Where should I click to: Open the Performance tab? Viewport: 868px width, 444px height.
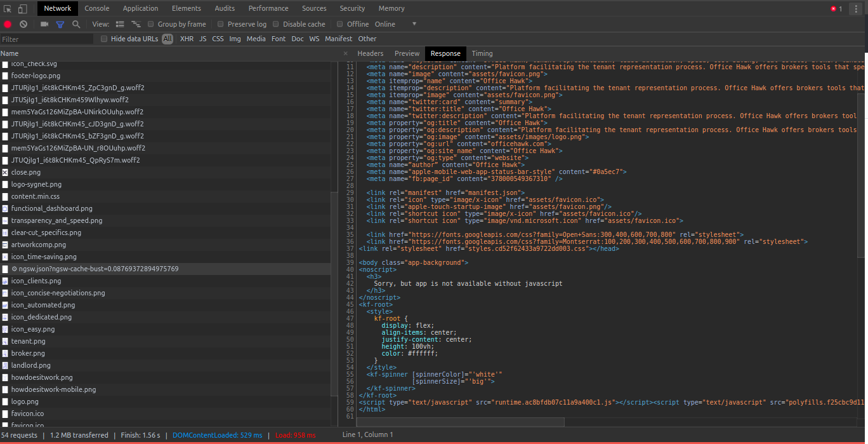[x=268, y=8]
